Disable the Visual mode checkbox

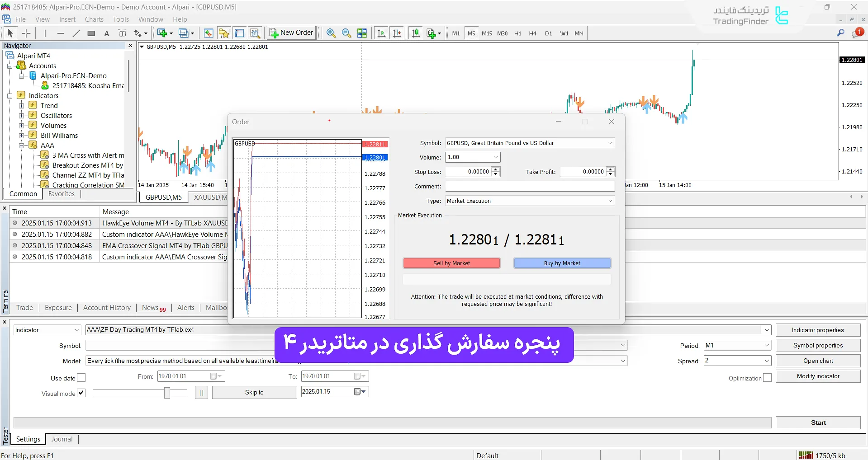click(x=81, y=393)
